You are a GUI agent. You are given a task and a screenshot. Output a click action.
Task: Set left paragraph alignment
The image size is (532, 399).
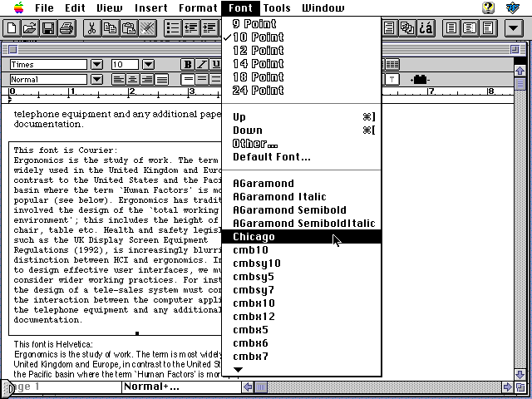click(119, 80)
